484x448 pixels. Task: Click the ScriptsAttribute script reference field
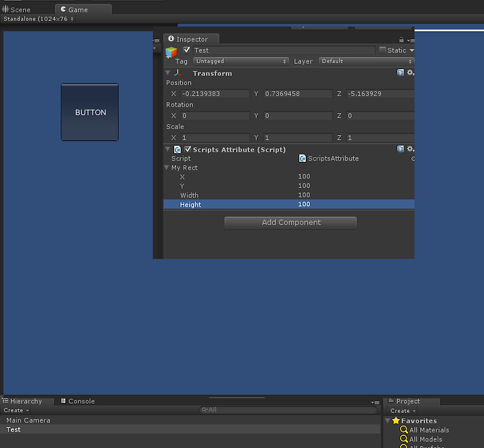point(355,159)
